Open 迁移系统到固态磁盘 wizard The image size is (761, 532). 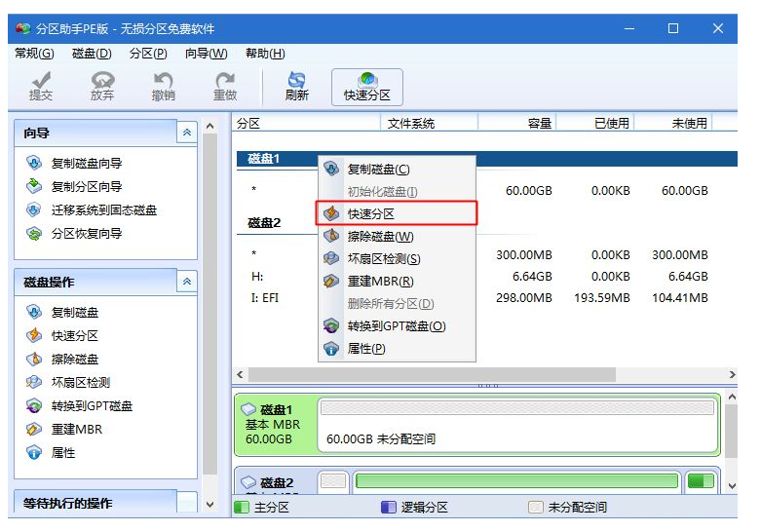pyautogui.click(x=103, y=210)
